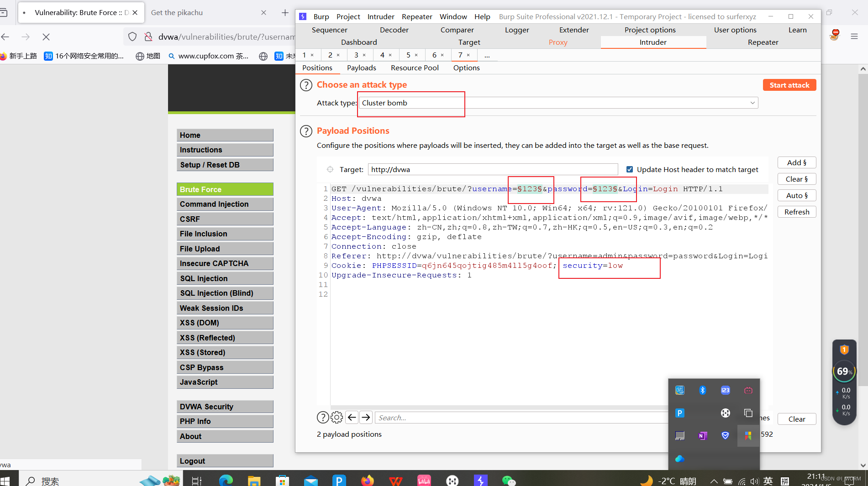
Task: Open the question-mark help icon for attack type
Action: pos(306,85)
